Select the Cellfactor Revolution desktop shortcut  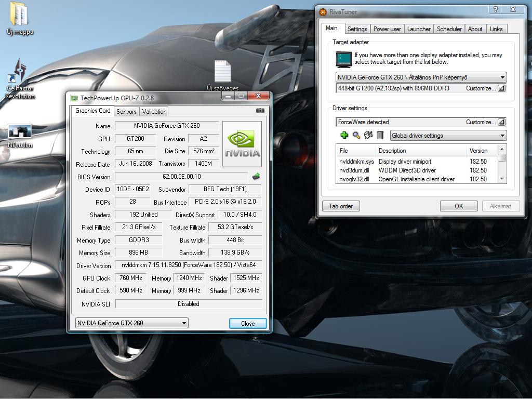click(20, 79)
